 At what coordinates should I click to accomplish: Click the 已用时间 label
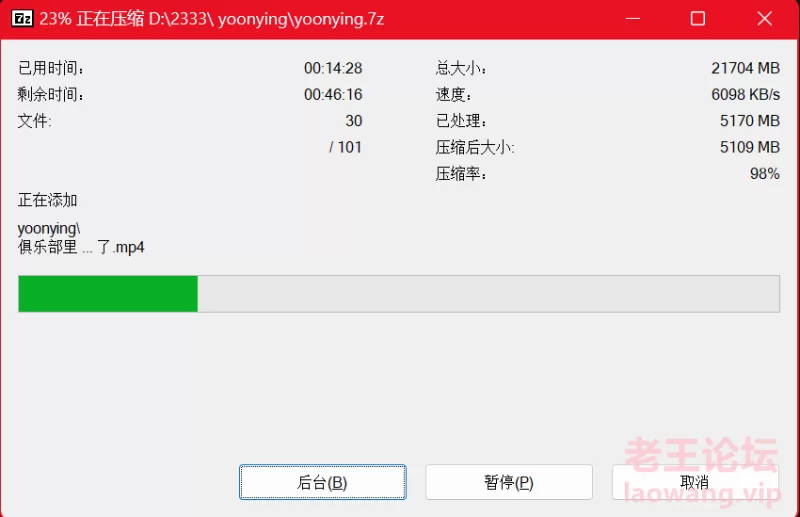[x=51, y=68]
